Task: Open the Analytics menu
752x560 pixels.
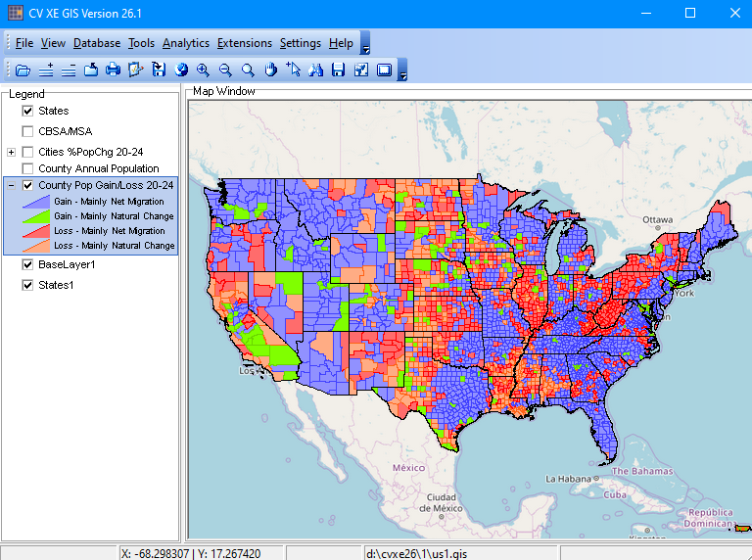Action: [x=185, y=43]
